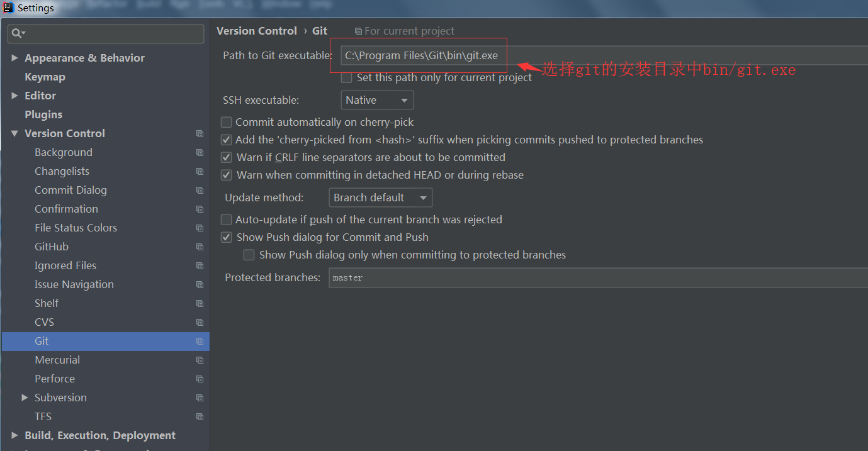The height and width of the screenshot is (451, 868).
Task: Click the search magnifier icon in settings
Action: [17, 33]
